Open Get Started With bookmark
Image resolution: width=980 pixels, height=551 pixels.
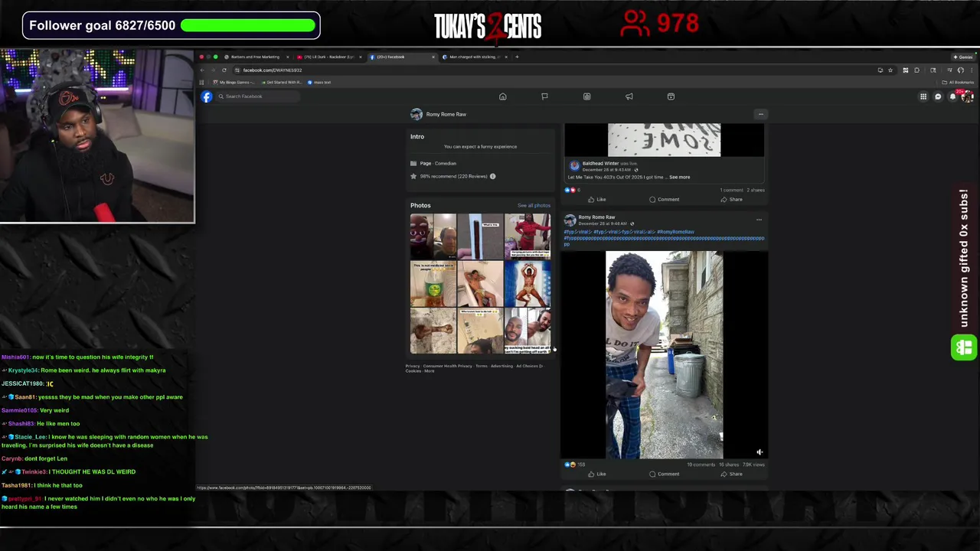[x=281, y=82]
